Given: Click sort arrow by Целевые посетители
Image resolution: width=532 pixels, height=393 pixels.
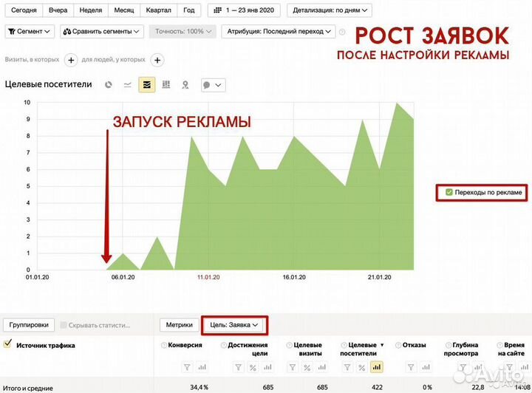Looking at the screenshot, I should (382, 345).
